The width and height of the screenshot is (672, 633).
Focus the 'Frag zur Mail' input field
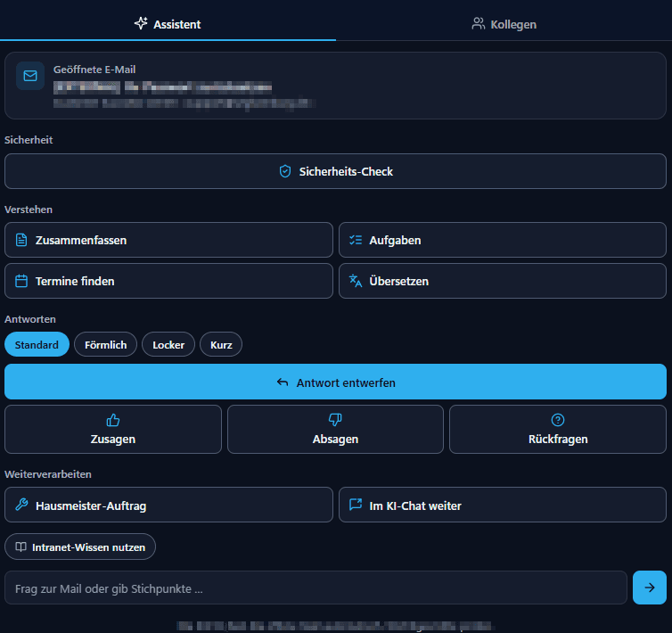tap(316, 588)
